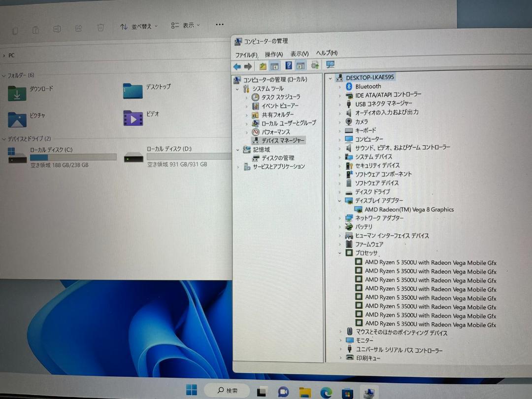Viewport: 532px width, 399px height.
Task: Expand the ネットワーク アダプター category
Action: click(x=339, y=218)
